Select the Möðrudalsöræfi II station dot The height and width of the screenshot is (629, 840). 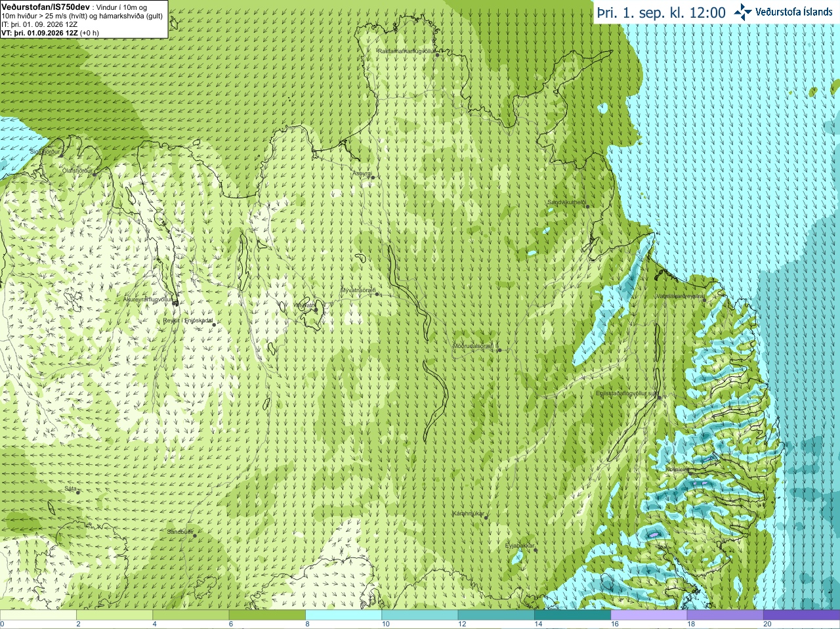(x=499, y=350)
